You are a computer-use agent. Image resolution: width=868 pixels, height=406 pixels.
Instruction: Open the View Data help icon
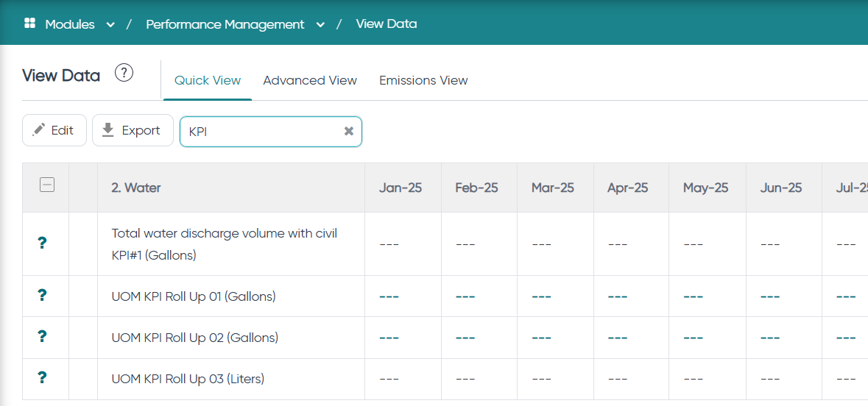pos(124,73)
